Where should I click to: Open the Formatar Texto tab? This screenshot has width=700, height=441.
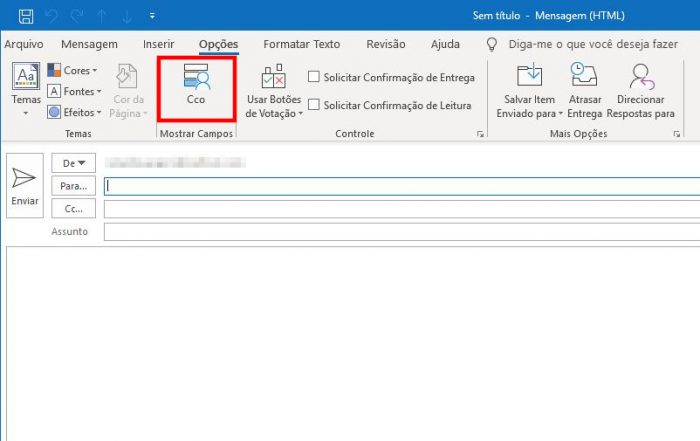click(302, 44)
